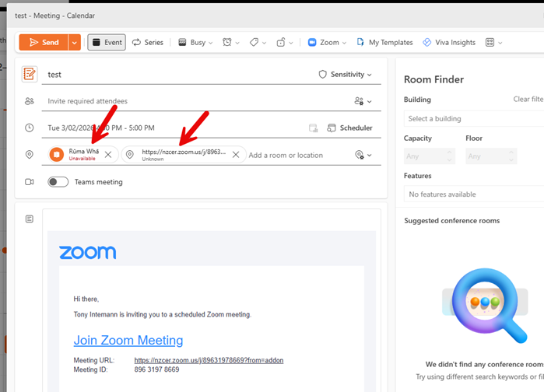Click the calendar availability icon beside Scheduler
Screen dimensions: 544x392
(x=314, y=128)
